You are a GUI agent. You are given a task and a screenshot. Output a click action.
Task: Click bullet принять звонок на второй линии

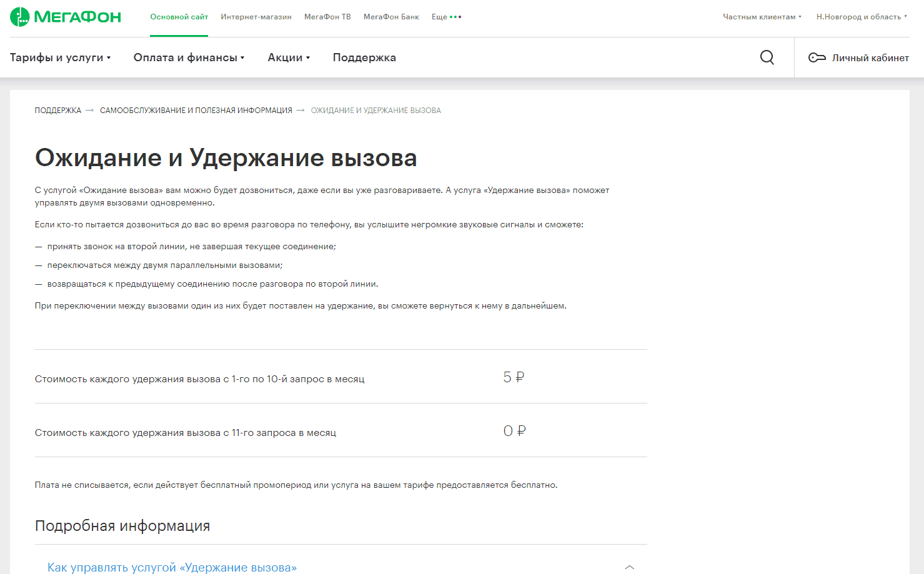(x=192, y=247)
